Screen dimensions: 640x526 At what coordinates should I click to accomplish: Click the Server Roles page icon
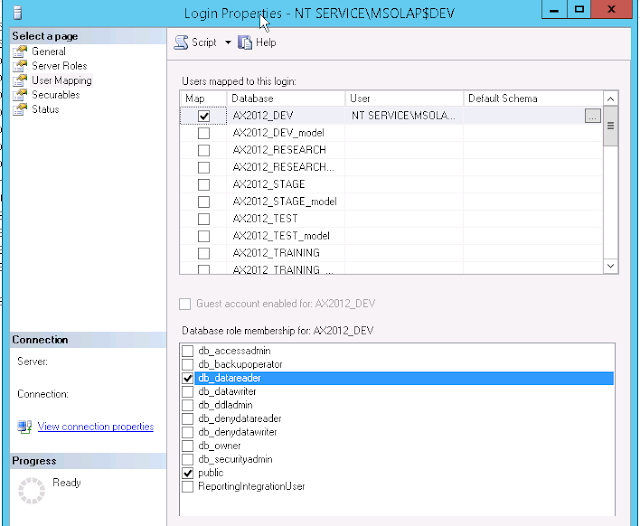(20, 66)
